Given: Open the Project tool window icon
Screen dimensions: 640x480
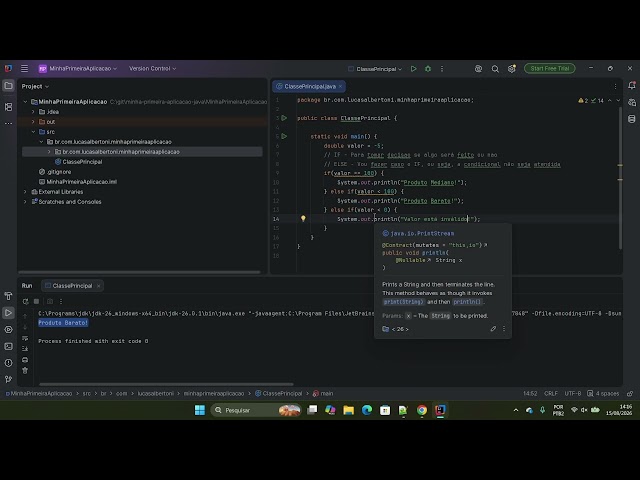Looking at the screenshot, I should pyautogui.click(x=8, y=86).
